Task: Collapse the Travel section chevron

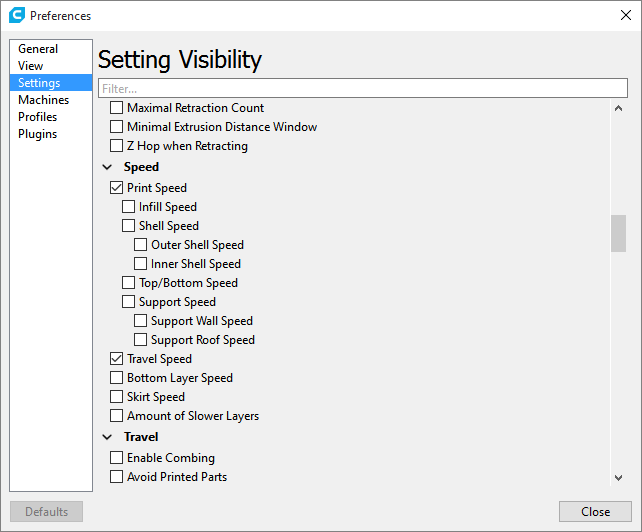Action: pos(107,437)
